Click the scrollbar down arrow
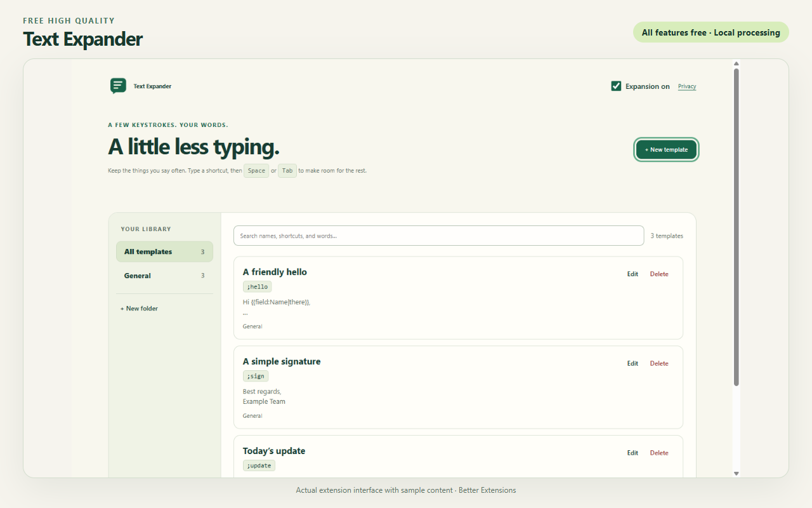The image size is (812, 508). pos(737,473)
